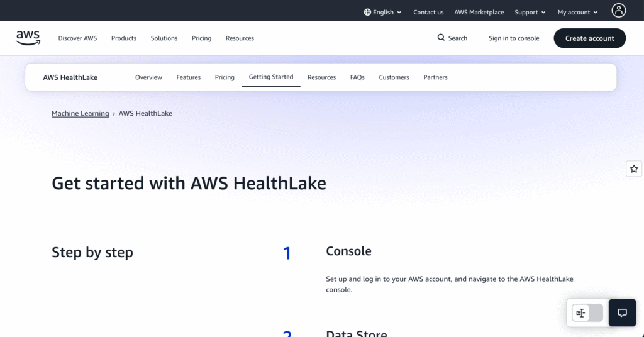This screenshot has height=337, width=644.
Task: Select the Getting Started tab
Action: pyautogui.click(x=271, y=77)
